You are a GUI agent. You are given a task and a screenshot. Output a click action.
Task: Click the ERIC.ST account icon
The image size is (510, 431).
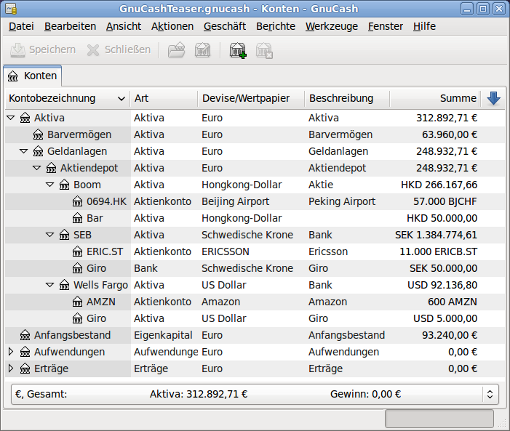[77, 251]
